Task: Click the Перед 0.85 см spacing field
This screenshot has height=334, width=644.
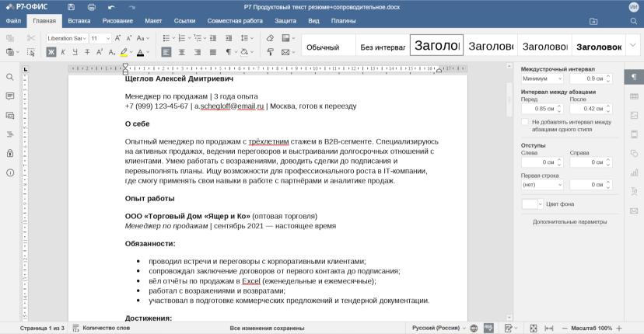Action: (542, 109)
